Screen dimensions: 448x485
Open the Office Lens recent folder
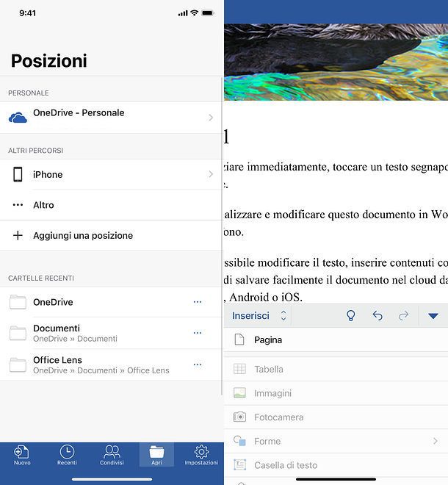pos(111,364)
